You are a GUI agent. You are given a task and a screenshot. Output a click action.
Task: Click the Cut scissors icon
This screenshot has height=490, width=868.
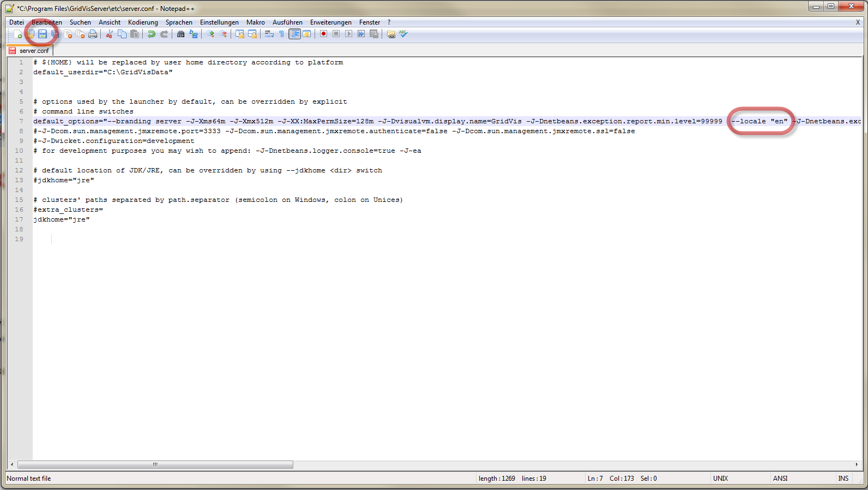110,34
